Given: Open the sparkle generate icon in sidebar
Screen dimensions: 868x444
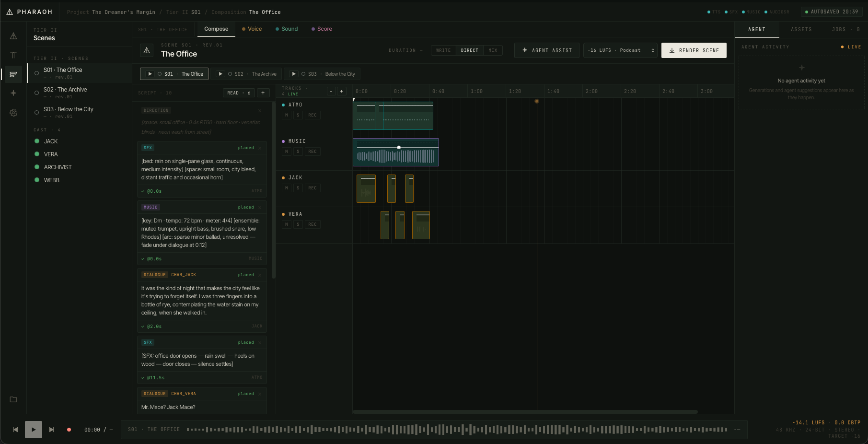Looking at the screenshot, I should pyautogui.click(x=13, y=93).
